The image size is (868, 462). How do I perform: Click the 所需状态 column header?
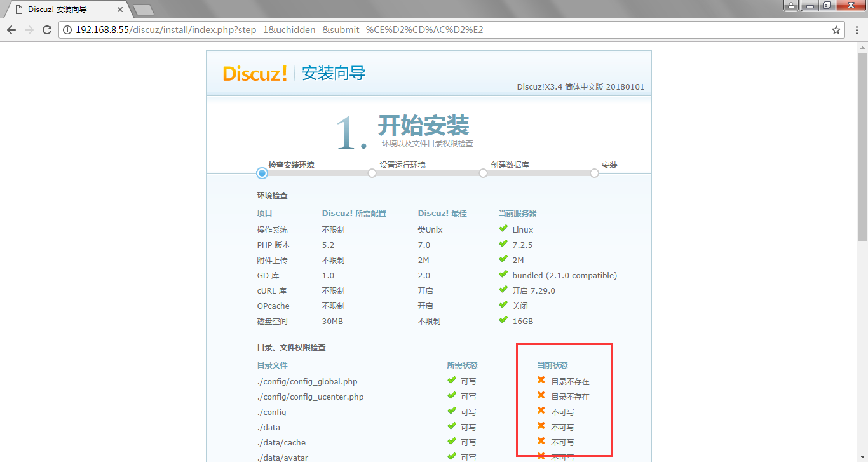pyautogui.click(x=462, y=365)
